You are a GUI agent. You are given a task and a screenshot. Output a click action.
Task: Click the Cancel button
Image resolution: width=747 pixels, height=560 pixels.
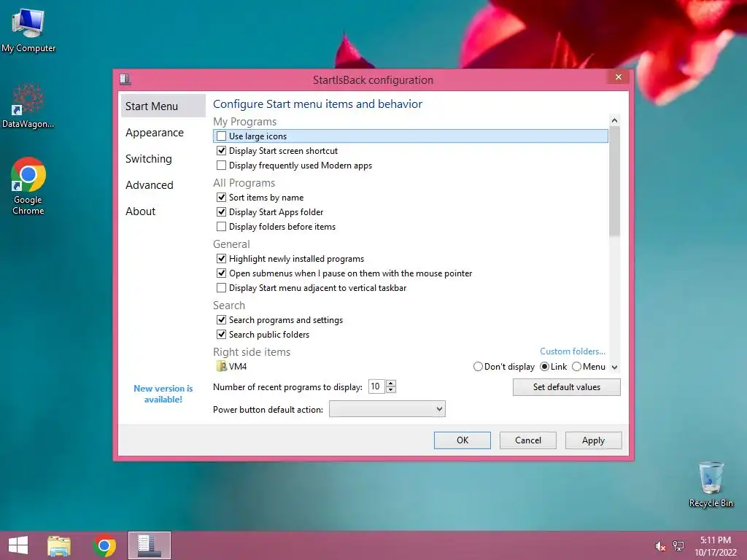click(528, 440)
